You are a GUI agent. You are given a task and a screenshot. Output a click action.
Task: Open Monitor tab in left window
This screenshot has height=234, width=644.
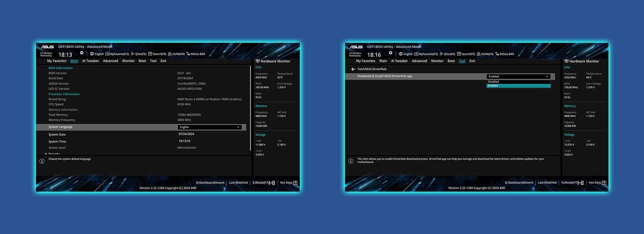pyautogui.click(x=128, y=61)
